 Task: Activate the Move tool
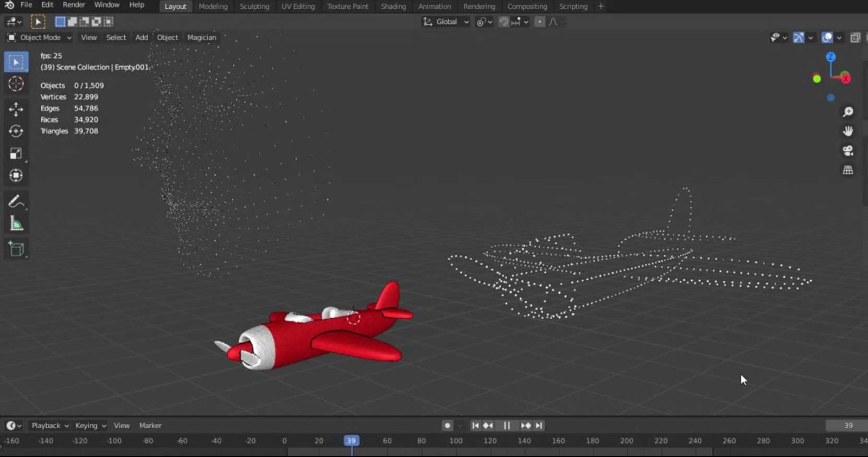point(16,109)
